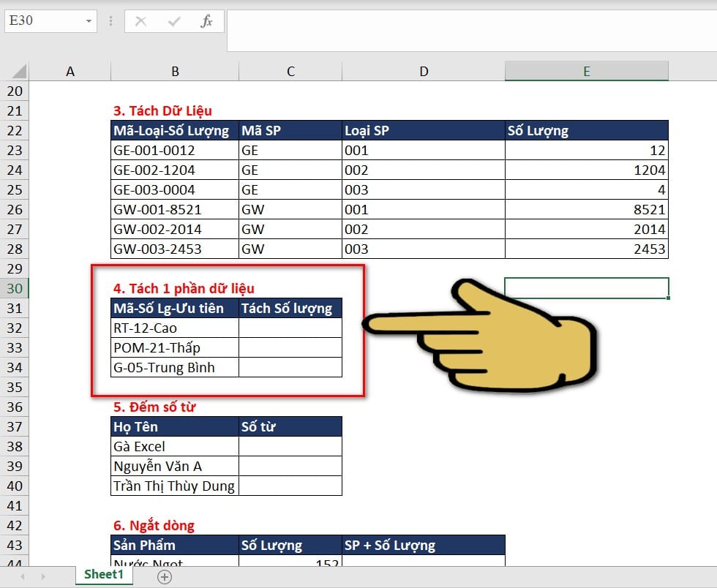The height and width of the screenshot is (588, 717).
Task: Select cell with quantity 8521
Action: click(x=587, y=209)
